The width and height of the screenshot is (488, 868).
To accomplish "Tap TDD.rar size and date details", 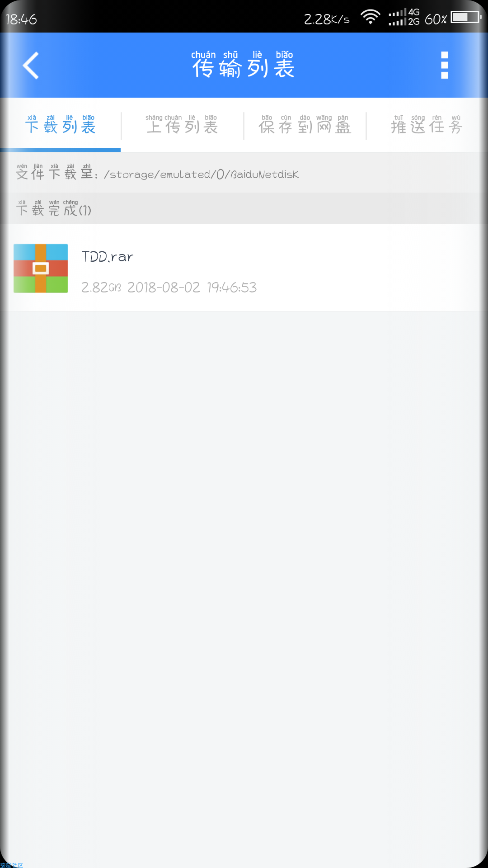I will (169, 288).
